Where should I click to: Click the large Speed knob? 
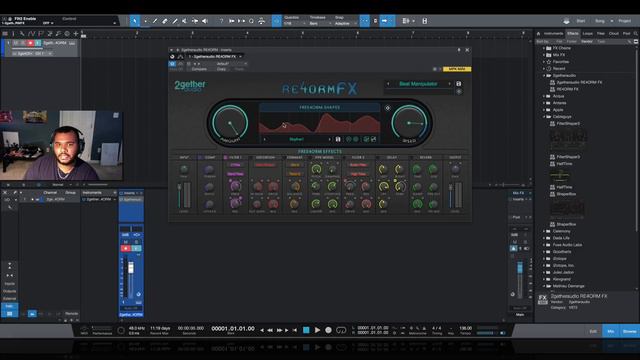(x=409, y=123)
